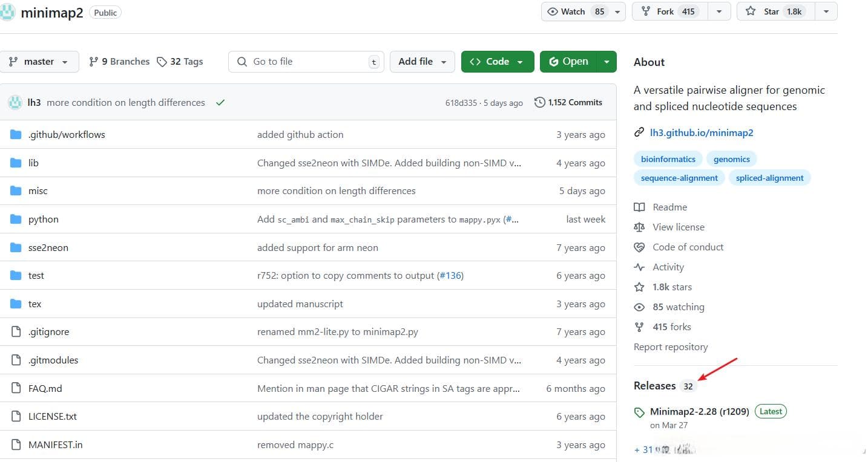Open commit hash 618d335
868x462 pixels.
pyautogui.click(x=461, y=103)
